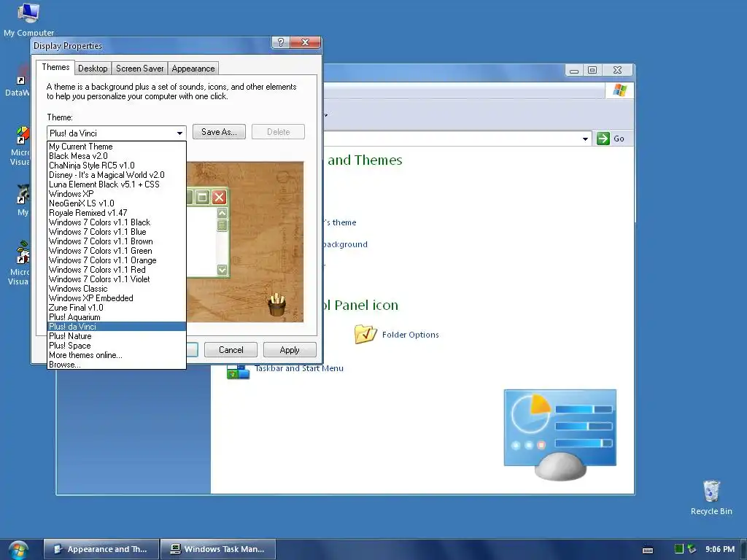Select My Current Theme from the list
Screen dimensions: 747x560
[117, 147]
